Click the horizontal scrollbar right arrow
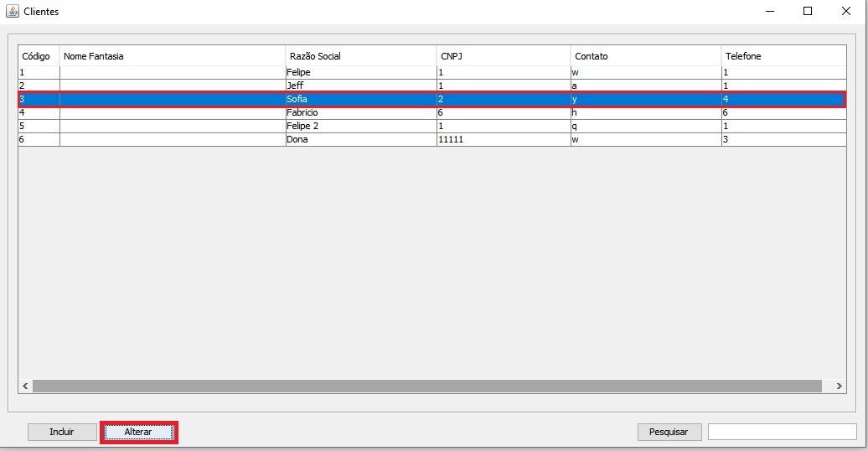This screenshot has width=868, height=451. pyautogui.click(x=840, y=386)
